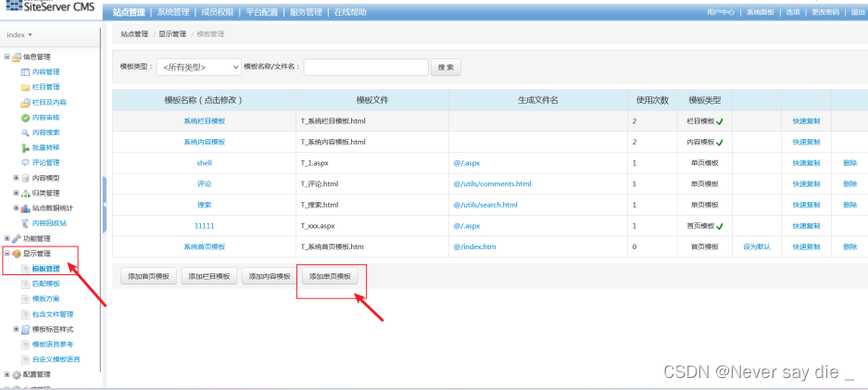Click the 搜索 button
Image resolution: width=868 pixels, height=390 pixels.
point(446,67)
